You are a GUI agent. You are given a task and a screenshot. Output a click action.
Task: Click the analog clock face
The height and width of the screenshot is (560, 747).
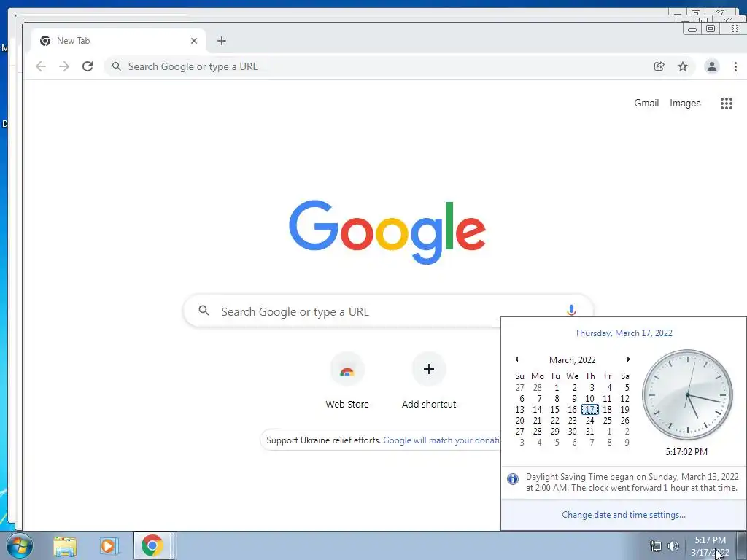687,394
